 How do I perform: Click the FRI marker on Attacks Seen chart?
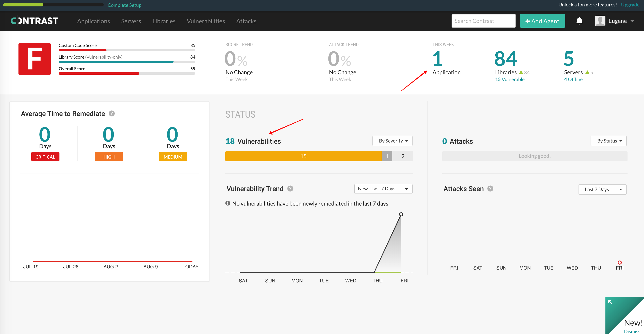(619, 263)
